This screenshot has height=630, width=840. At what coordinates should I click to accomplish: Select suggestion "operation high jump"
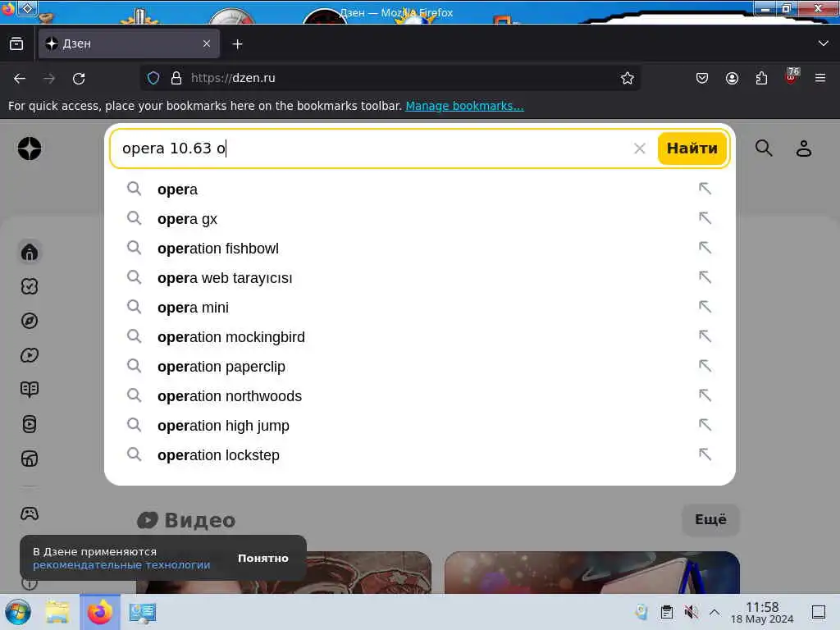point(419,426)
